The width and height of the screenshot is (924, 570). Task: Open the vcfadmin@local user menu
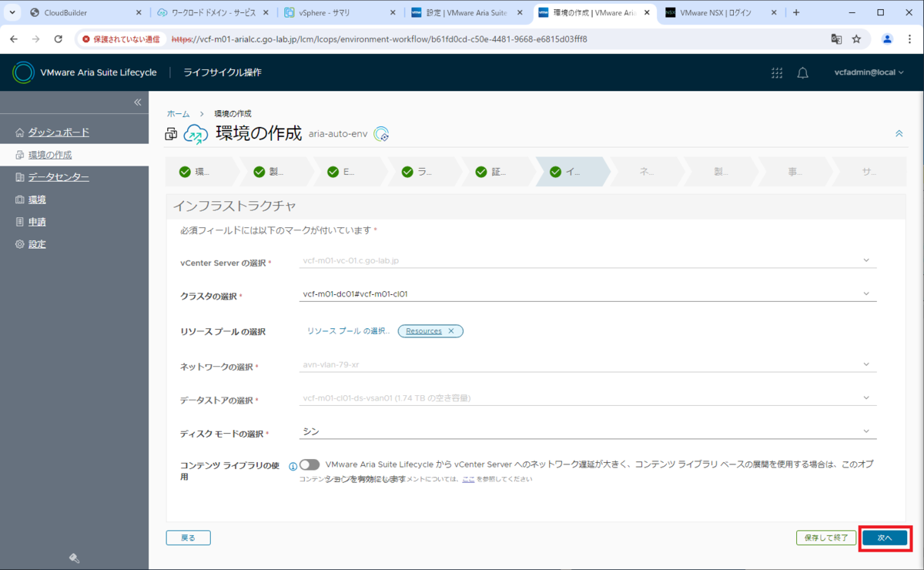[x=869, y=72]
